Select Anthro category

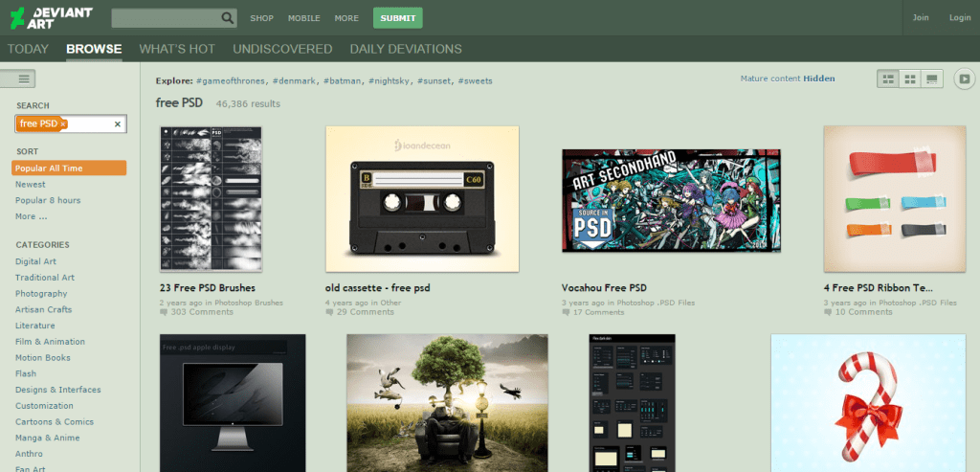pos(29,454)
